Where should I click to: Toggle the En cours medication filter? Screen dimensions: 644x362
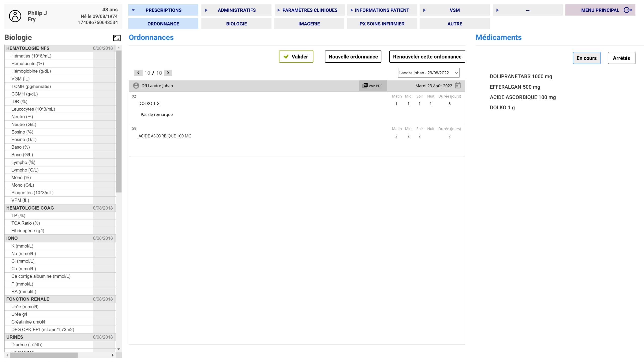pos(586,58)
